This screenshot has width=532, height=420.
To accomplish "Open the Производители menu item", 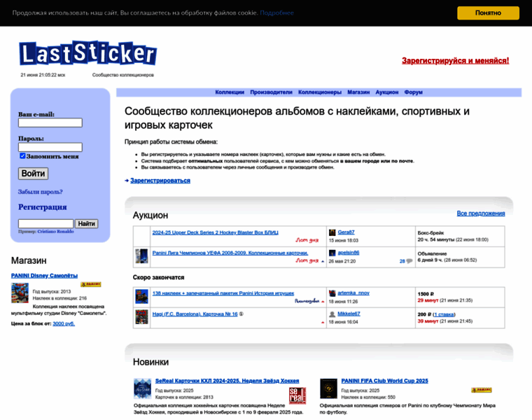I will pos(271,92).
